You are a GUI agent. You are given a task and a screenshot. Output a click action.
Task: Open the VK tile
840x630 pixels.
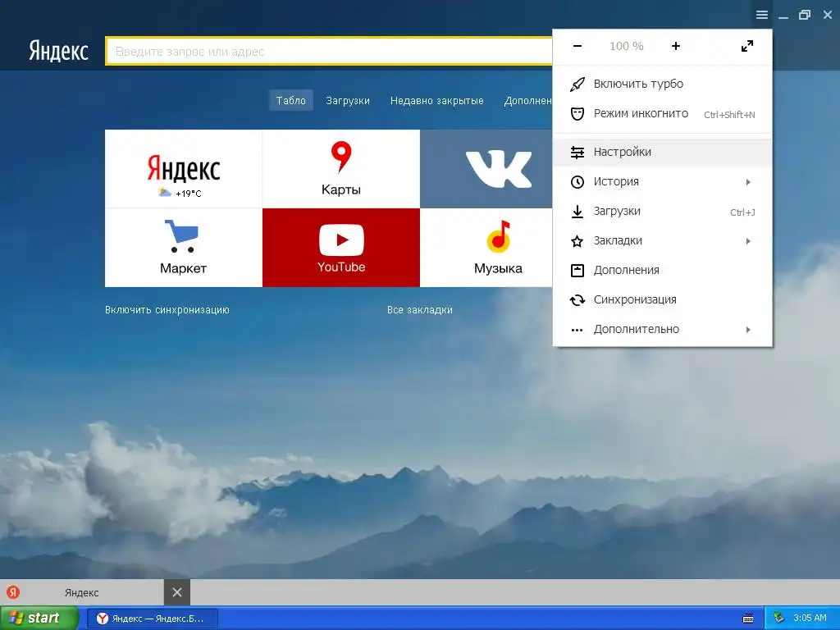coord(486,169)
